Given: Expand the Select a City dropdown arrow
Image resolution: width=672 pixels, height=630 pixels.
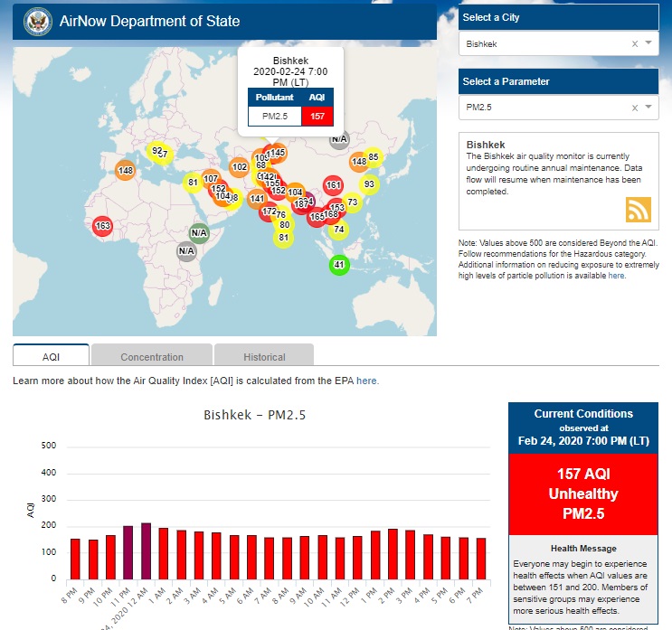Looking at the screenshot, I should click(648, 43).
